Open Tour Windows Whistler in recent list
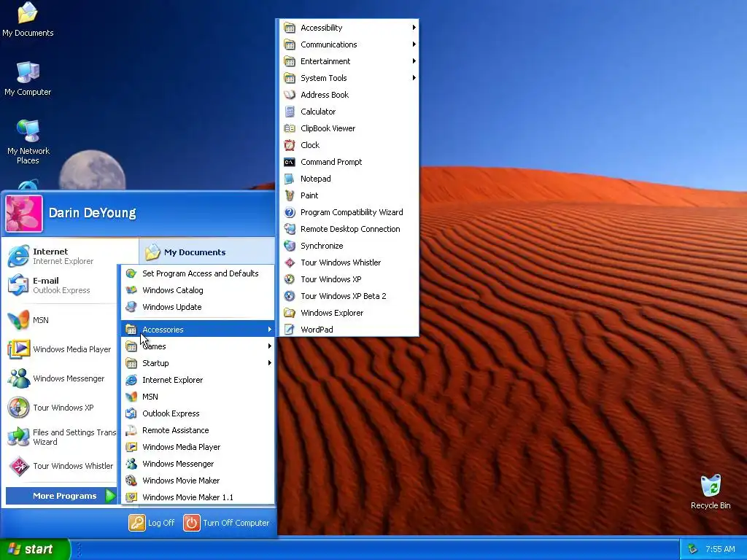747x560 pixels. pos(61,466)
